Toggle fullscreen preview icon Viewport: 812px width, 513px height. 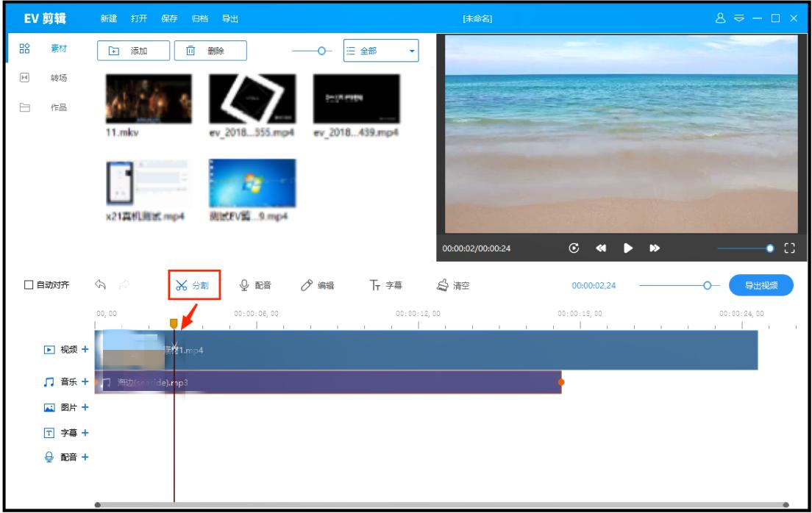[x=791, y=248]
